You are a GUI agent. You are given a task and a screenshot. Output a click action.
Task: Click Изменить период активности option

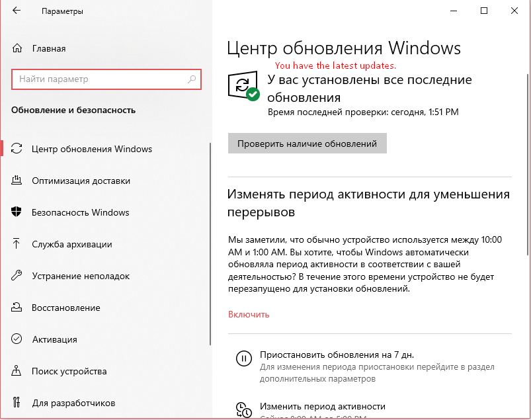pyautogui.click(x=323, y=406)
